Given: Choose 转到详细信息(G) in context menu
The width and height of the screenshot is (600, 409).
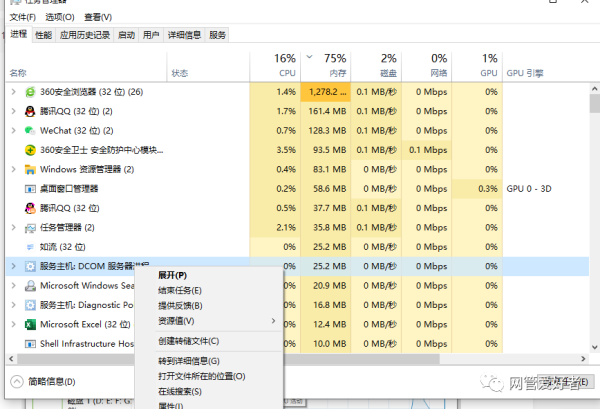Looking at the screenshot, I should point(209,361).
